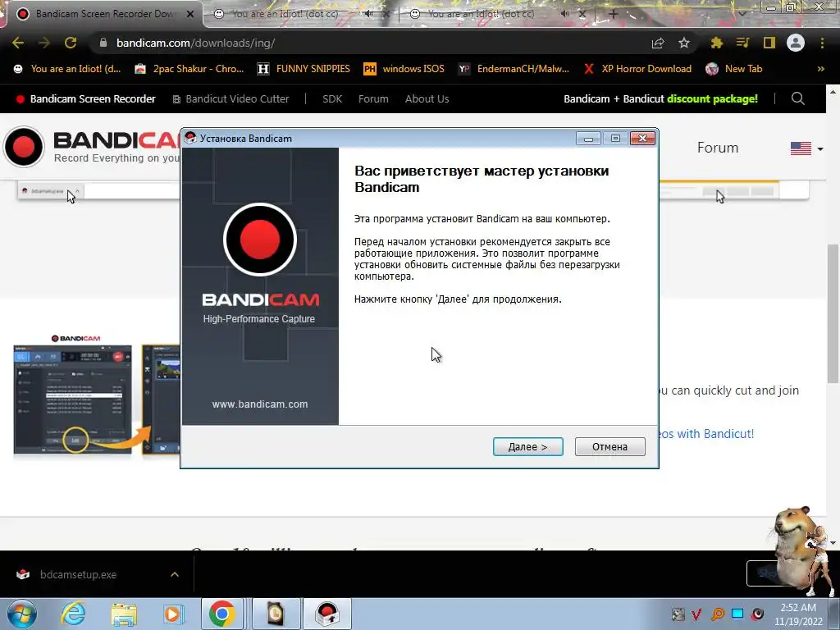
Task: Open the Windows Start orb
Action: (x=21, y=614)
